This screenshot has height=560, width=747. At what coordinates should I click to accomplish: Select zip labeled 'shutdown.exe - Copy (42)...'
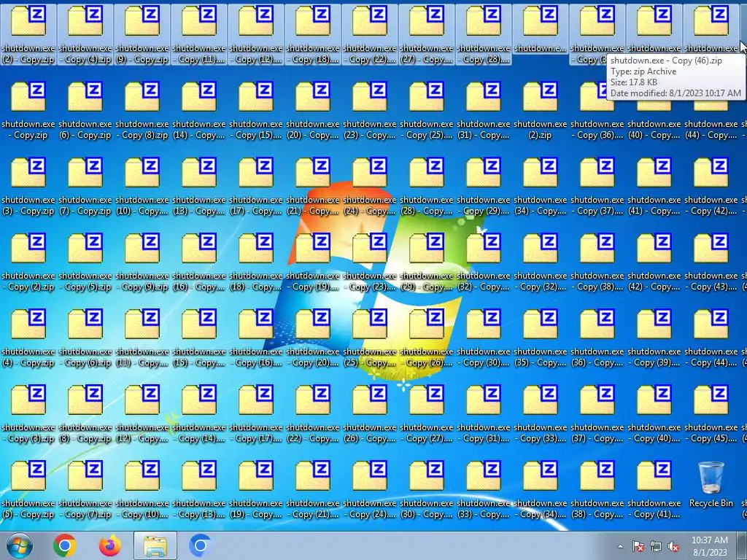[711, 186]
